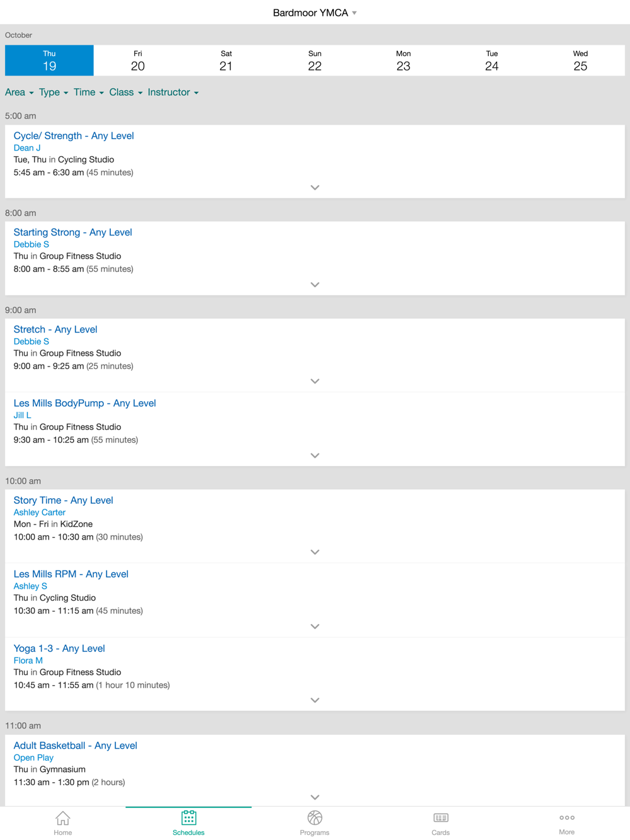Image resolution: width=630 pixels, height=840 pixels.
Task: Switch to Wed 25 date tab
Action: click(x=580, y=60)
